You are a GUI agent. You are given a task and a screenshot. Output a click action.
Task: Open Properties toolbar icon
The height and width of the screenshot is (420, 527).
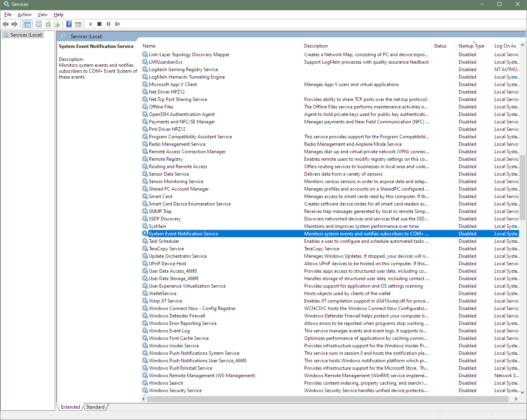click(39, 24)
